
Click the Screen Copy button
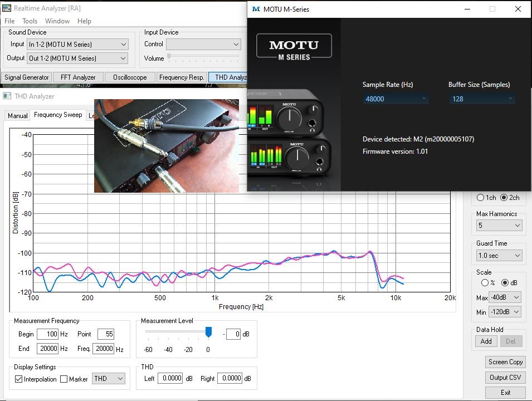point(505,362)
